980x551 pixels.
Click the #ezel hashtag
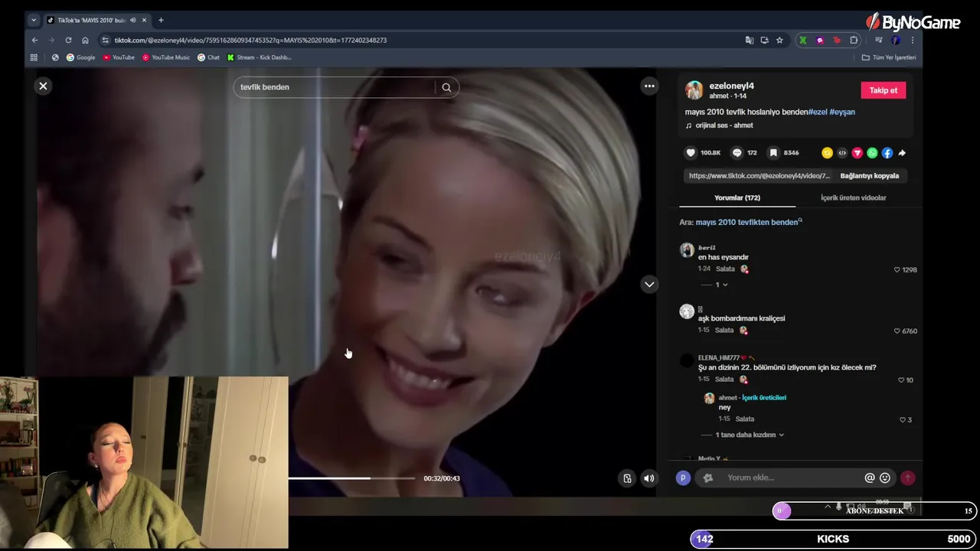[818, 112]
